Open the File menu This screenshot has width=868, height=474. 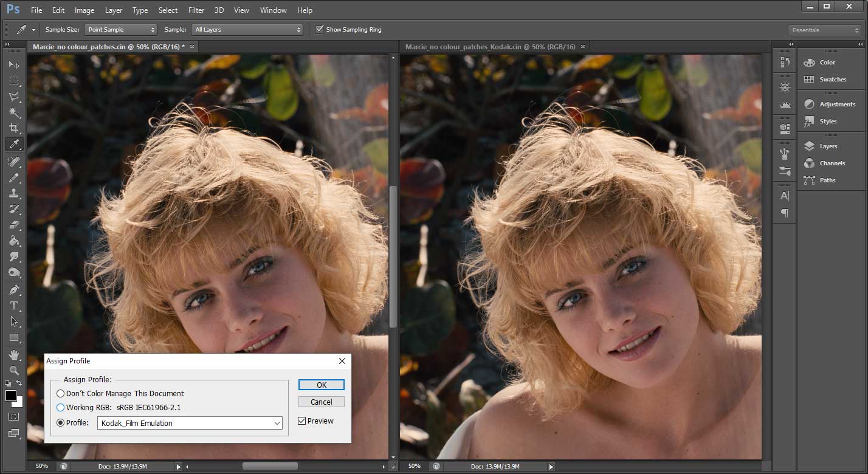(36, 10)
